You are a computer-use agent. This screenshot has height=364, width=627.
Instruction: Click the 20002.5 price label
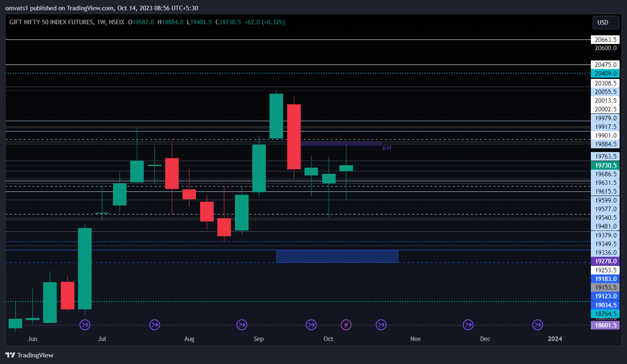(605, 109)
